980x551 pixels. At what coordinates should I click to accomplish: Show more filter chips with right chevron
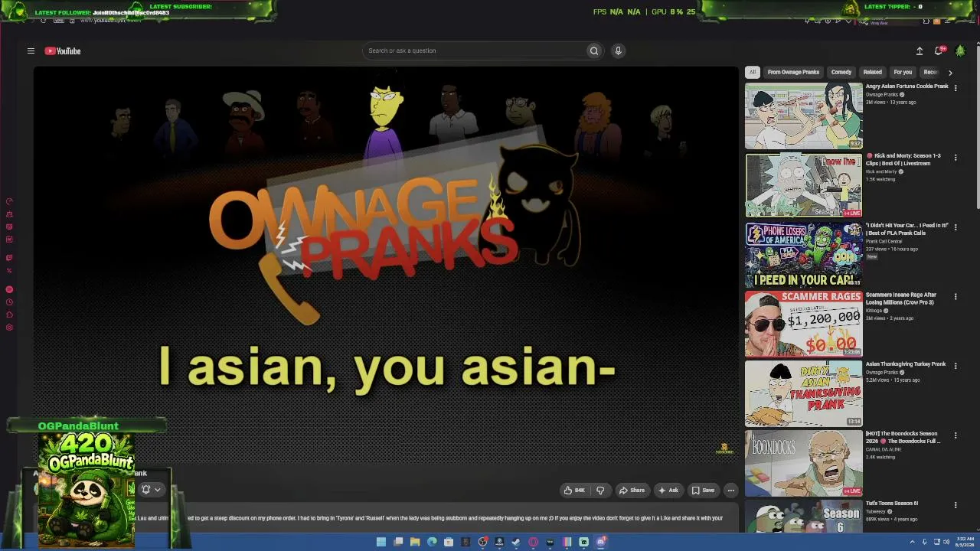click(x=950, y=73)
